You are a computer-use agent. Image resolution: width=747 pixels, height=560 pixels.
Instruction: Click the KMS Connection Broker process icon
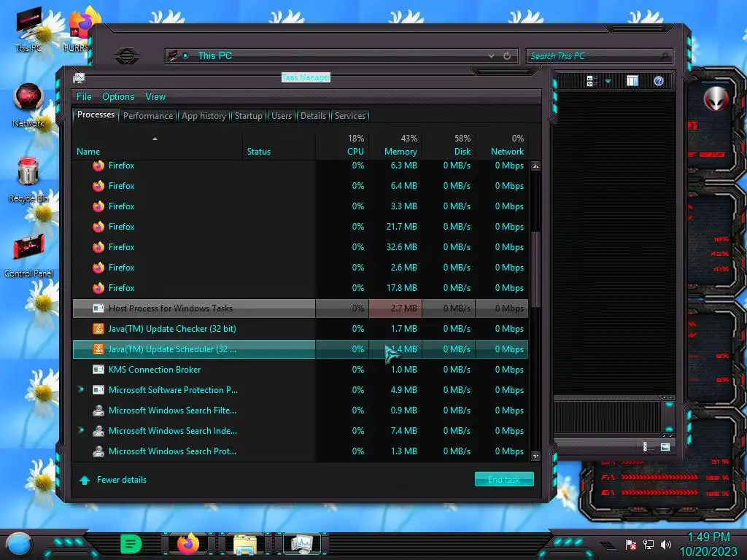98,370
